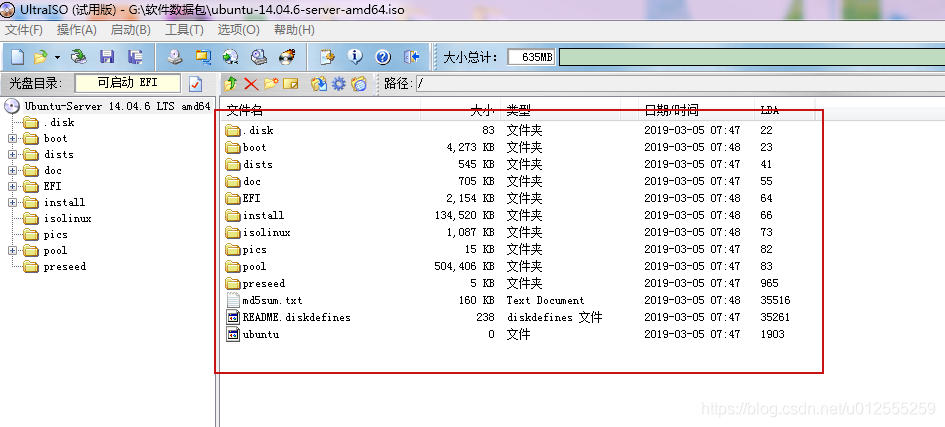Click the Open file folder icon
The image size is (945, 427).
[40, 57]
